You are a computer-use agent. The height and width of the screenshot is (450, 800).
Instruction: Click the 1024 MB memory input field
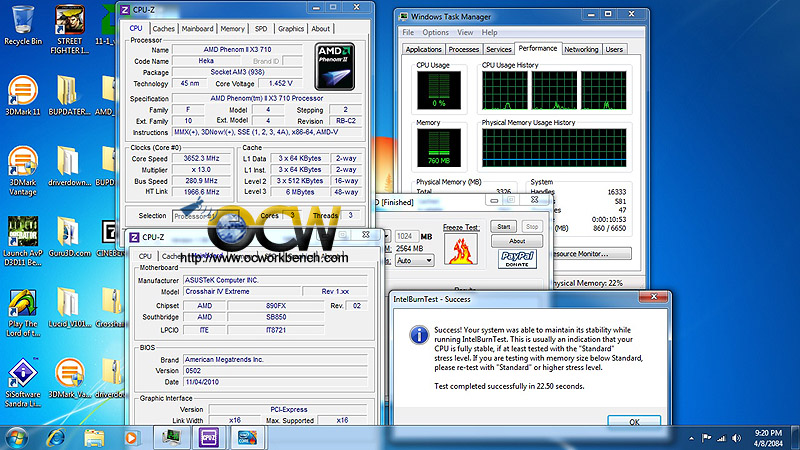click(x=407, y=236)
